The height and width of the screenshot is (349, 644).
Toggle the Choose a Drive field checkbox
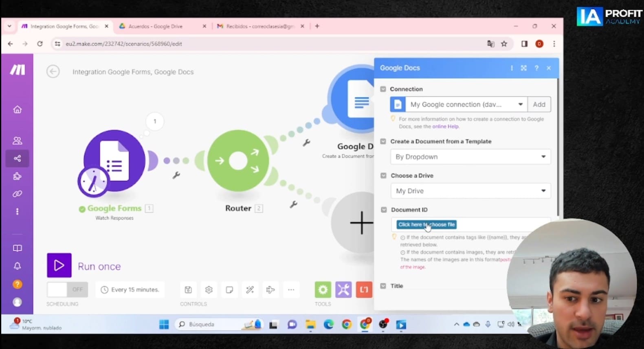point(383,176)
